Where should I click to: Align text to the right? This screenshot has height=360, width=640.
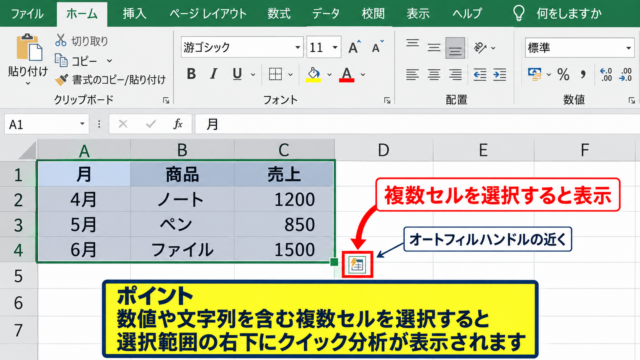(455, 74)
